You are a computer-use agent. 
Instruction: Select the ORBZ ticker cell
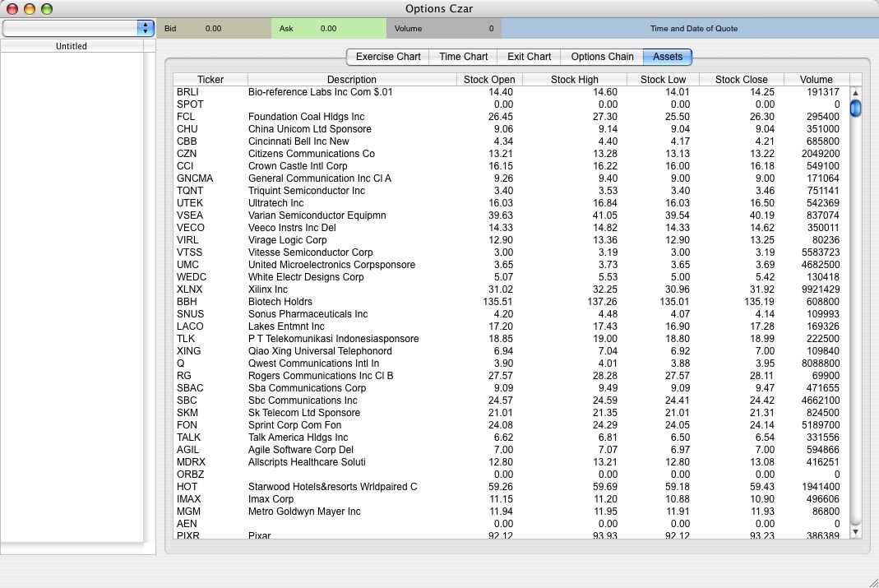190,475
